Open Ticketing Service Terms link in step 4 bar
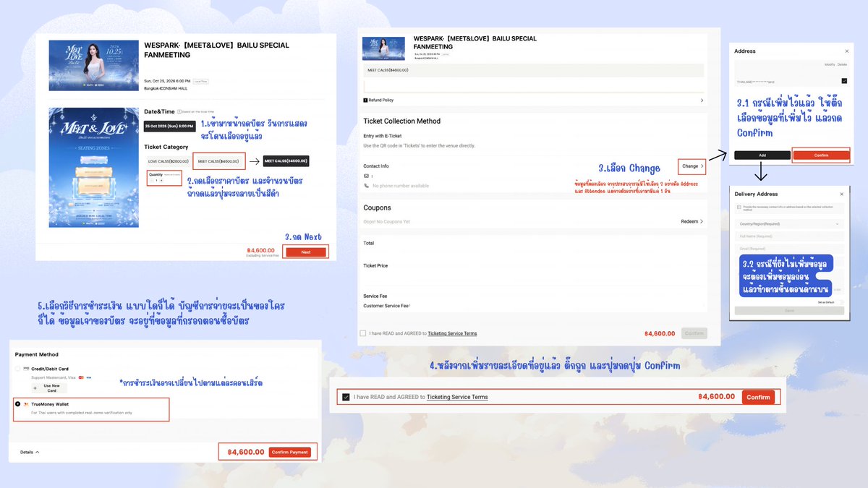Screen dimensions: 868x488 pyautogui.click(x=457, y=397)
